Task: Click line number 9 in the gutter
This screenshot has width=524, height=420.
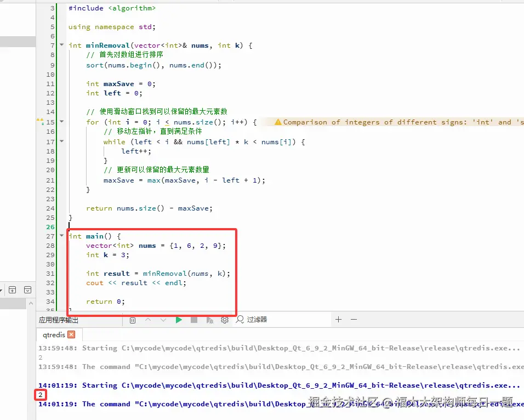Action: 53,65
